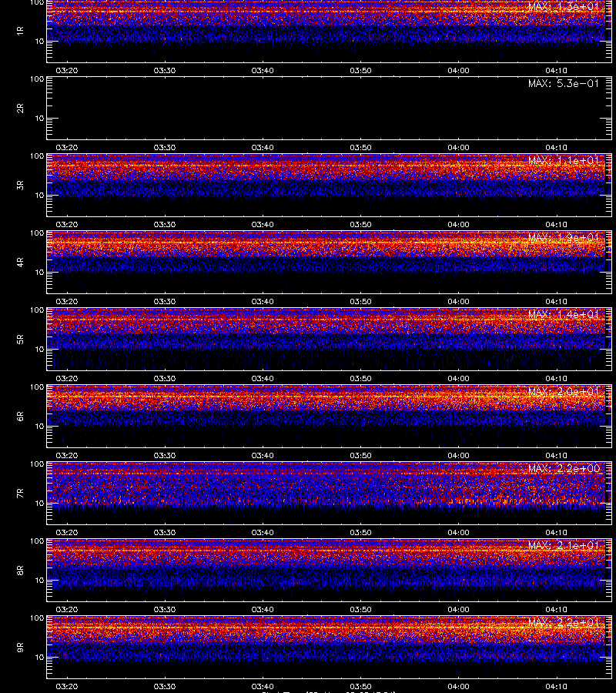Image resolution: width=616 pixels, height=693 pixels.
Task: Click the 04:10 time tick under panel 9R
Action: point(556,686)
